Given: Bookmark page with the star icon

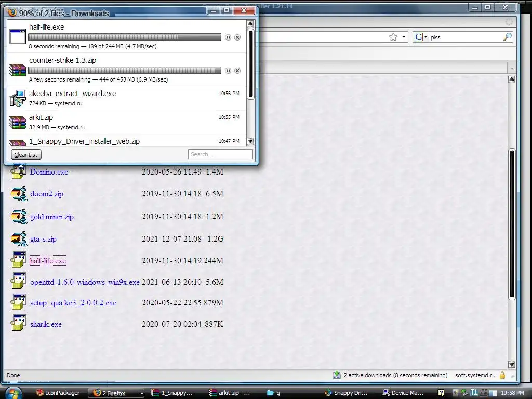Looking at the screenshot, I should tap(393, 37).
